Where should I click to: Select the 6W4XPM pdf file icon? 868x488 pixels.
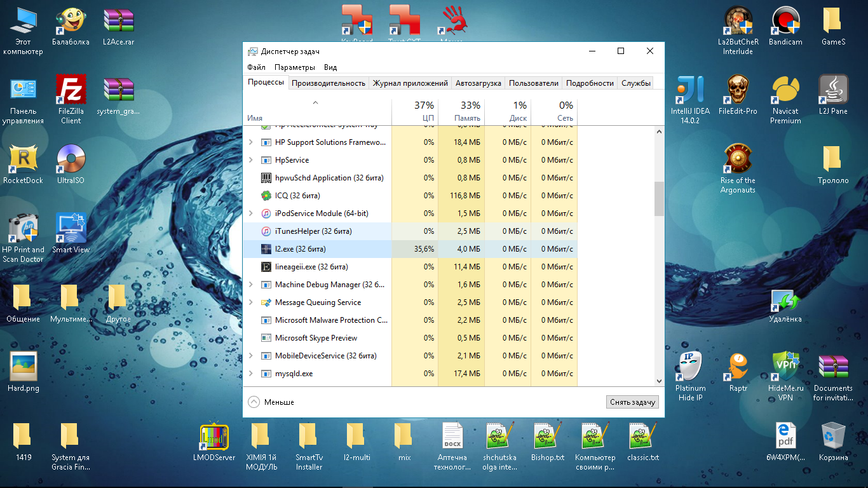tap(785, 441)
